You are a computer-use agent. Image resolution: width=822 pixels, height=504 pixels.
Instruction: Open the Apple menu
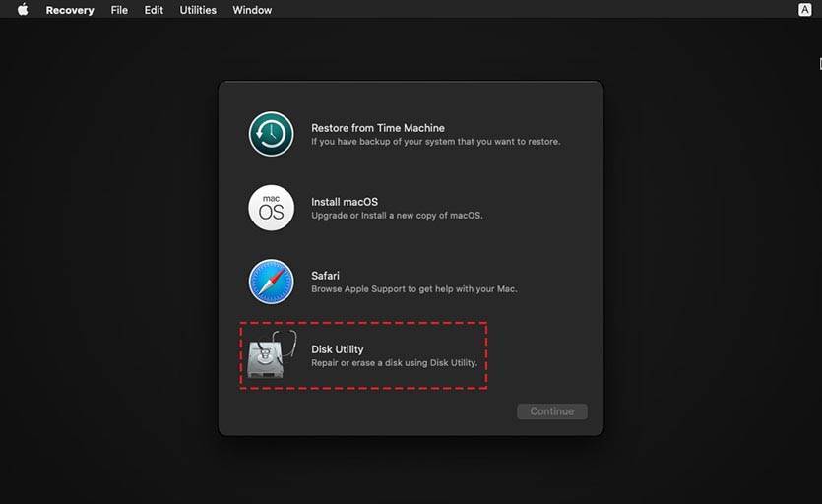pyautogui.click(x=23, y=10)
